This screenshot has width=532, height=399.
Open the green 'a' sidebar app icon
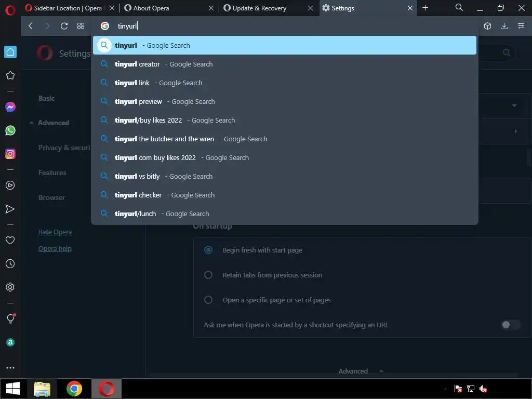click(x=10, y=342)
